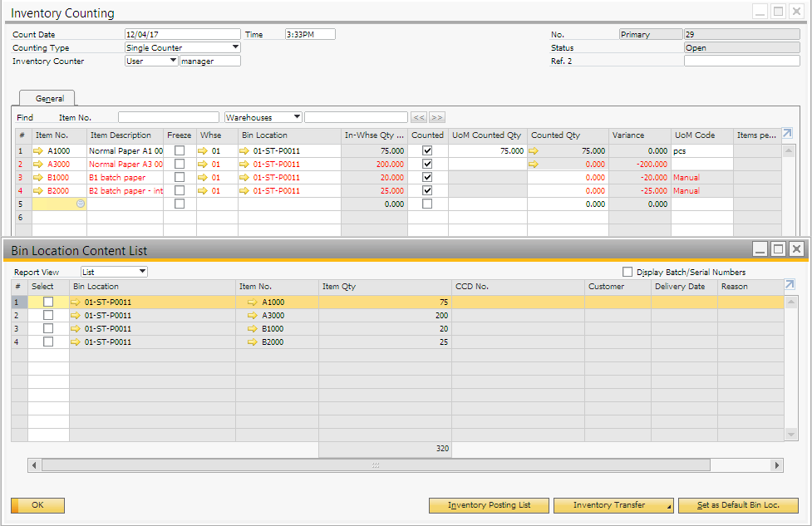Expand Report View List dropdown

[143, 272]
